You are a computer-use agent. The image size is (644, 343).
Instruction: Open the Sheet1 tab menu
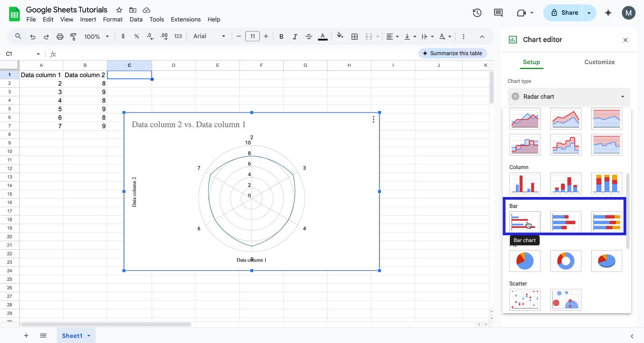pos(89,335)
